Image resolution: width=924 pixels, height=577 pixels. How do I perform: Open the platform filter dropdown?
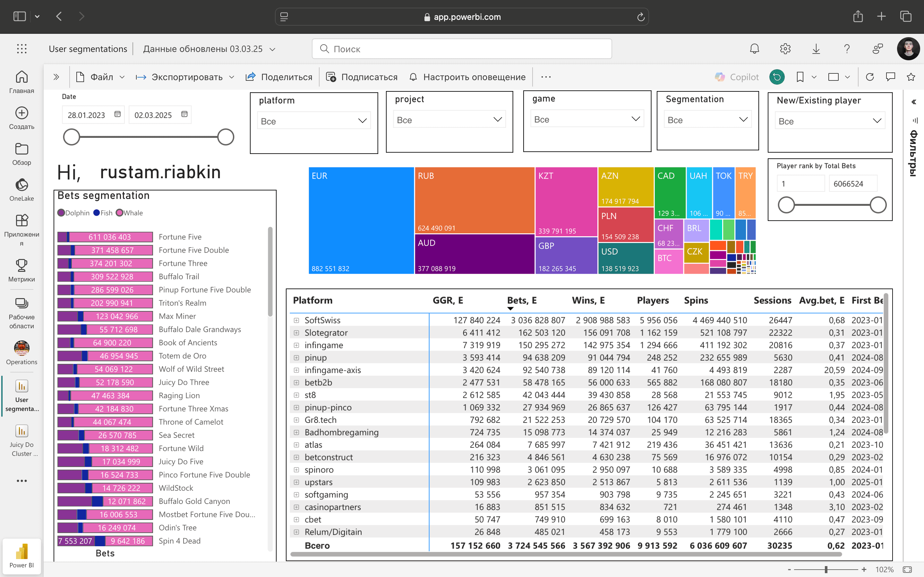click(314, 121)
